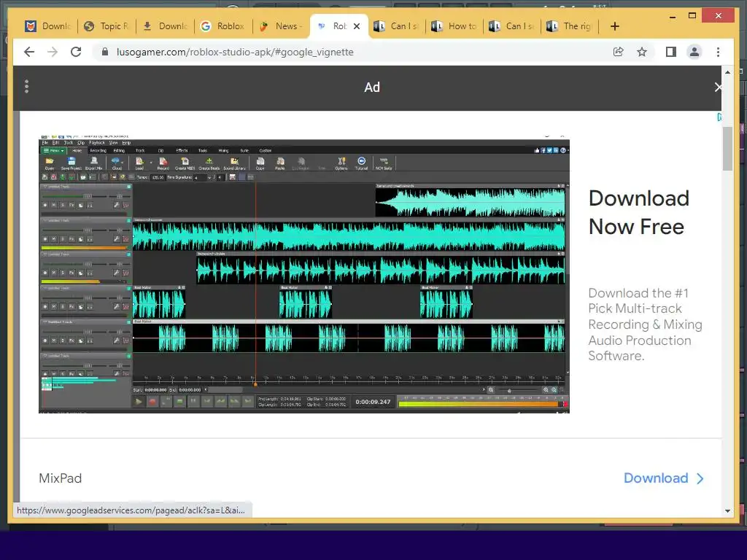Screen dimensions: 747x560
Task: Reload the current page
Action: [76, 52]
